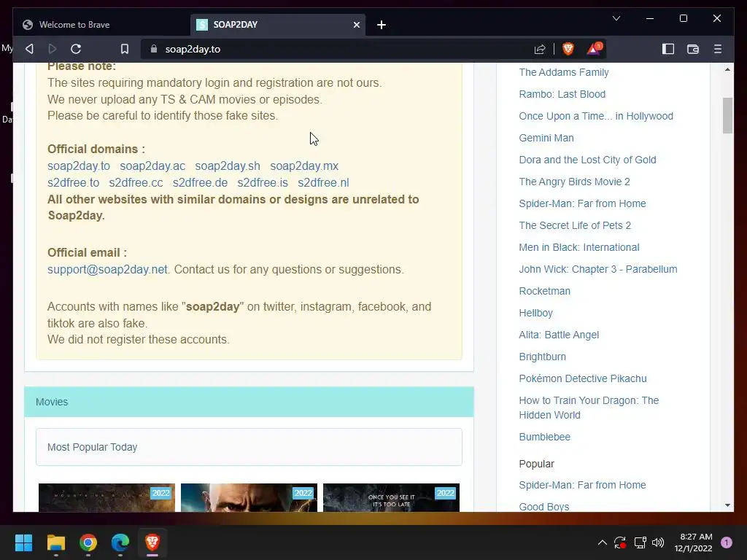Open Alita: Battle Angel link

559,335
